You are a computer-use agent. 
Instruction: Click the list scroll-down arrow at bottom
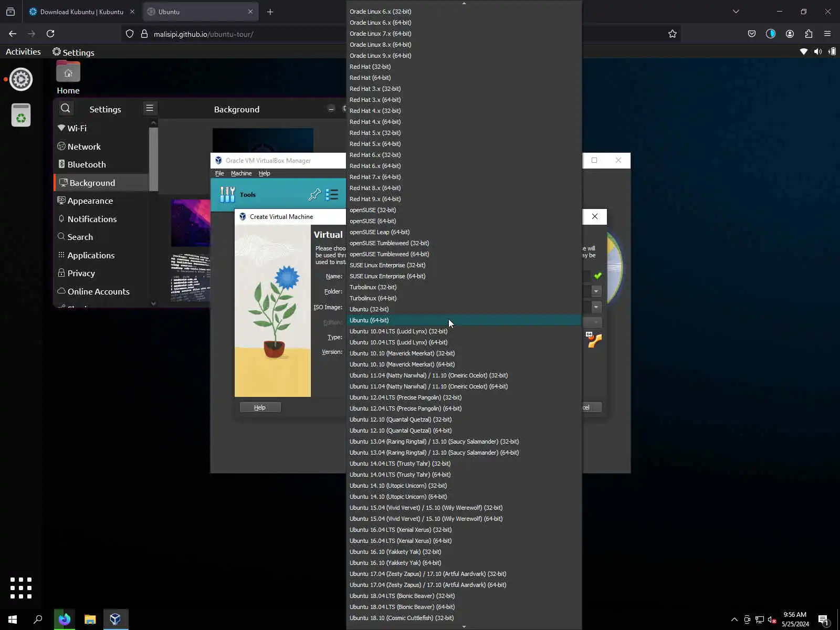(464, 626)
